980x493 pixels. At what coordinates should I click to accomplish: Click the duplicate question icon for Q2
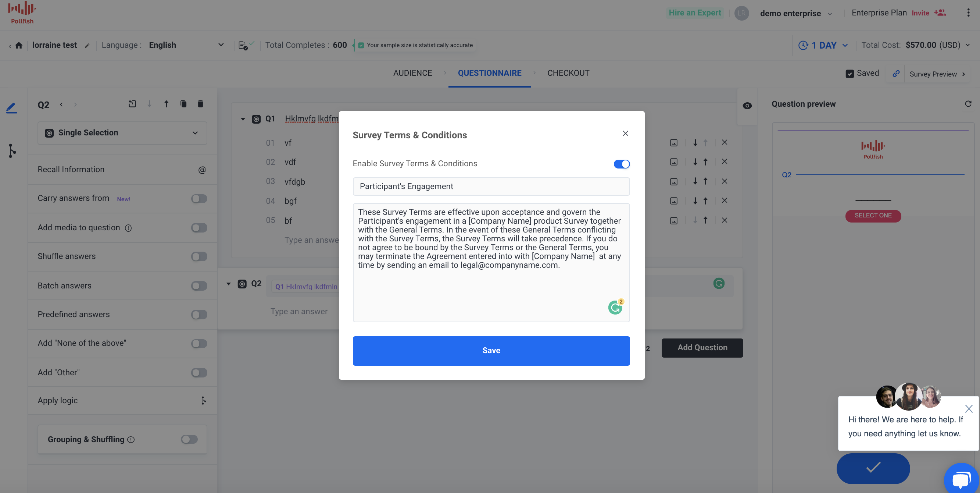183,104
